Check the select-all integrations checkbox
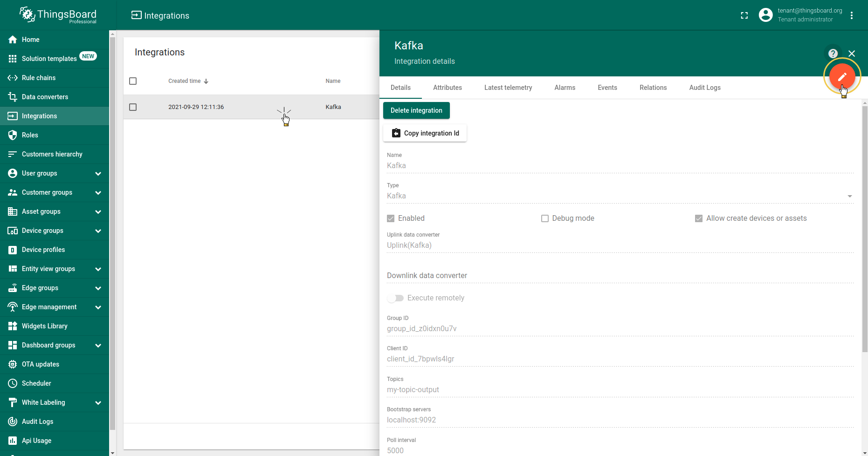 point(133,81)
